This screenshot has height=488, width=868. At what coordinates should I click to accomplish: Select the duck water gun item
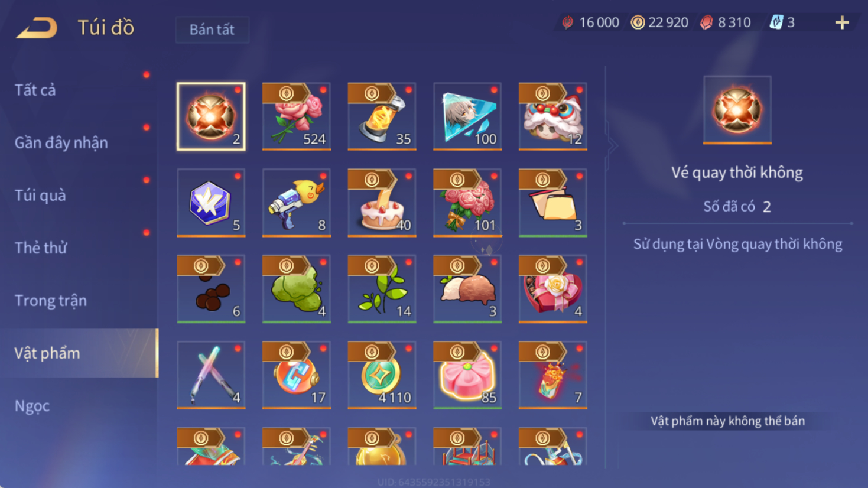(x=296, y=203)
